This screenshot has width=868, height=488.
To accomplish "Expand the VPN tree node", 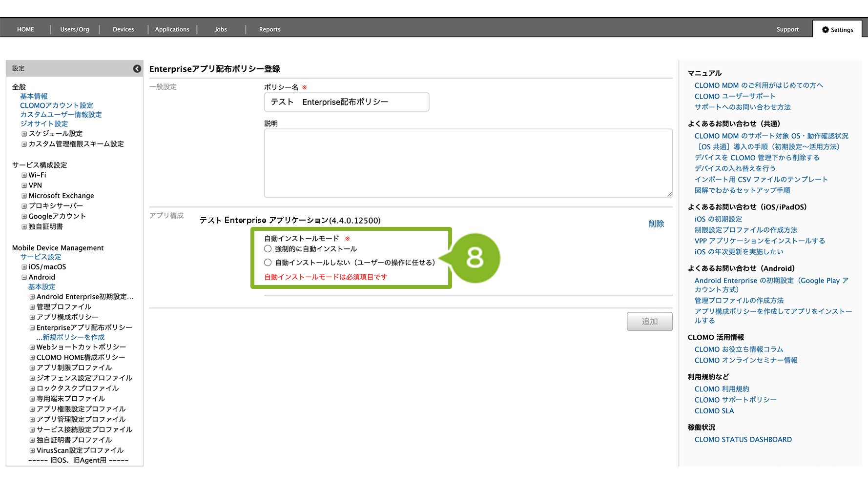I will pos(24,185).
